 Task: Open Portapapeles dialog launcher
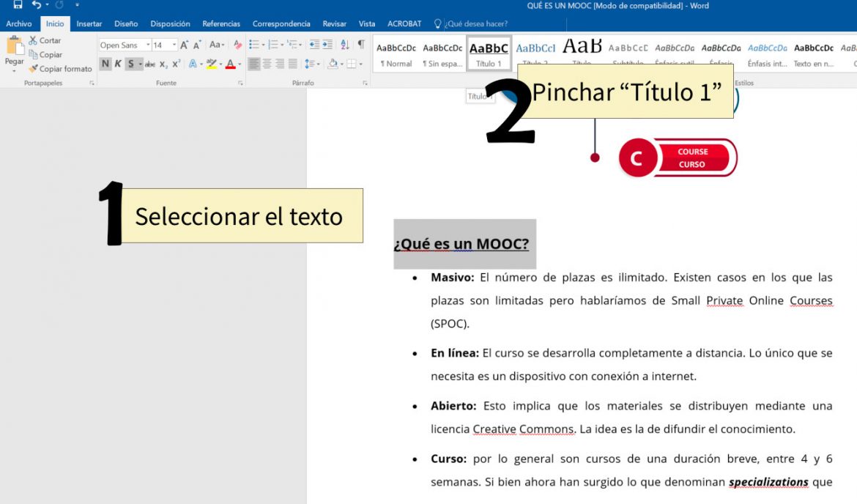(92, 83)
